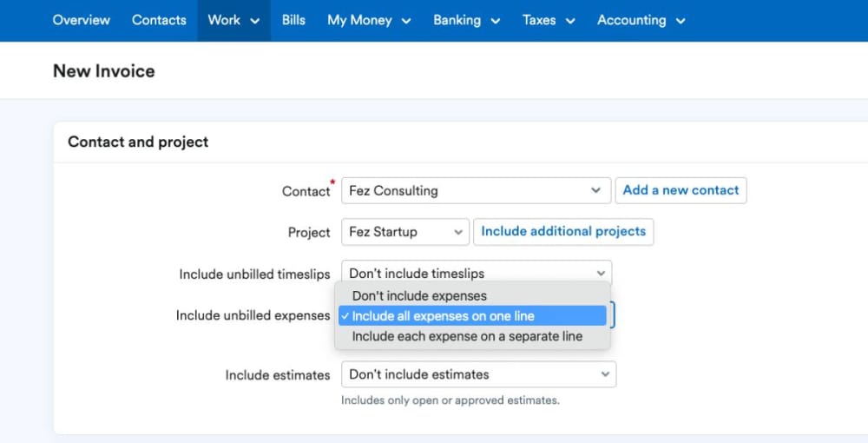The width and height of the screenshot is (868, 443).
Task: Click the chevron in the estimates dropdown
Action: point(605,374)
